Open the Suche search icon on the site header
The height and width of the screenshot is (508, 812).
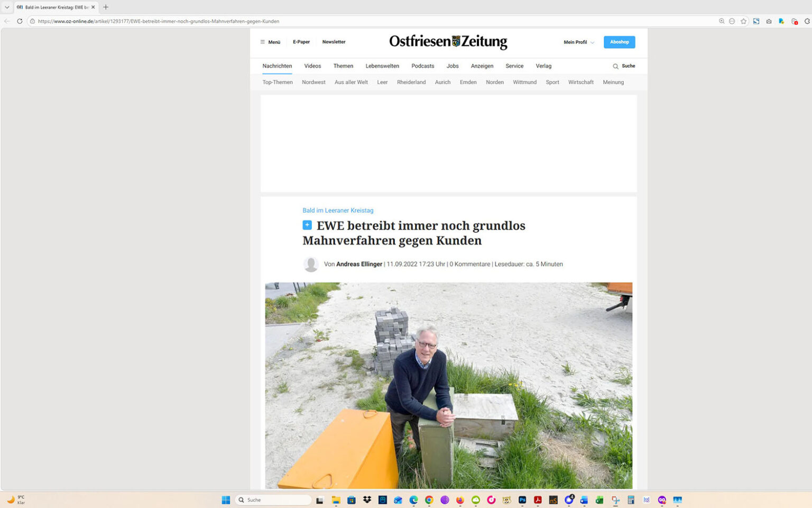tap(615, 66)
